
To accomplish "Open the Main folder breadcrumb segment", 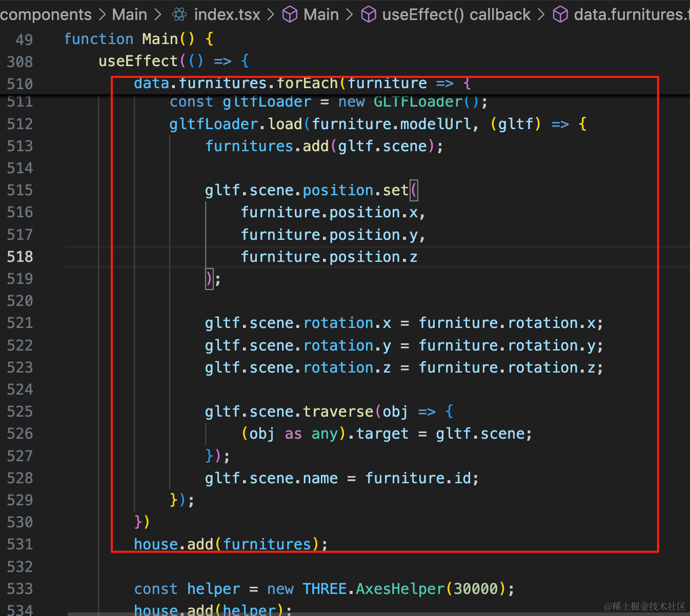I will click(x=130, y=14).
